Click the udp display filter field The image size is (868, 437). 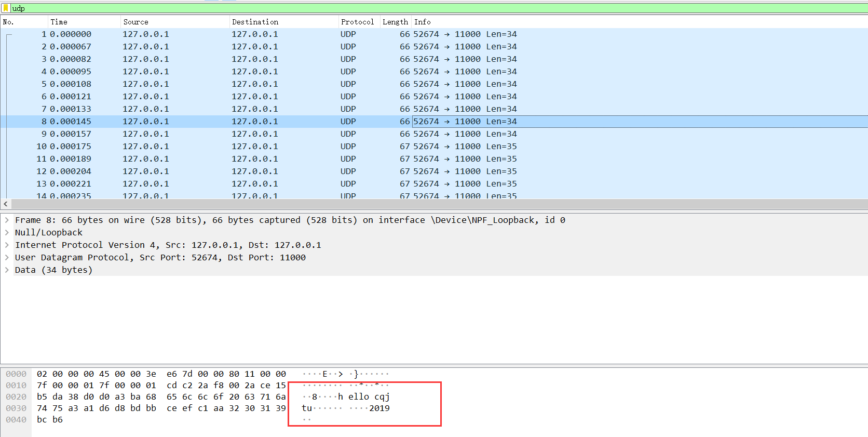[x=439, y=8]
